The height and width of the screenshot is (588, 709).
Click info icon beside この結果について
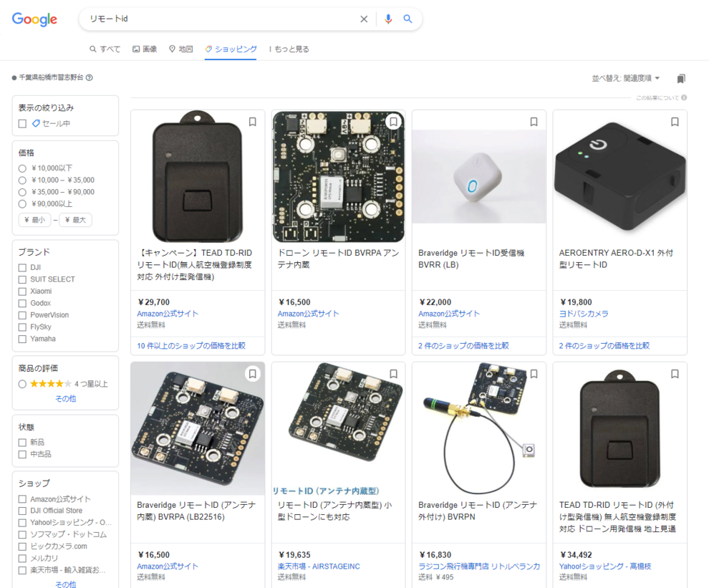(684, 97)
